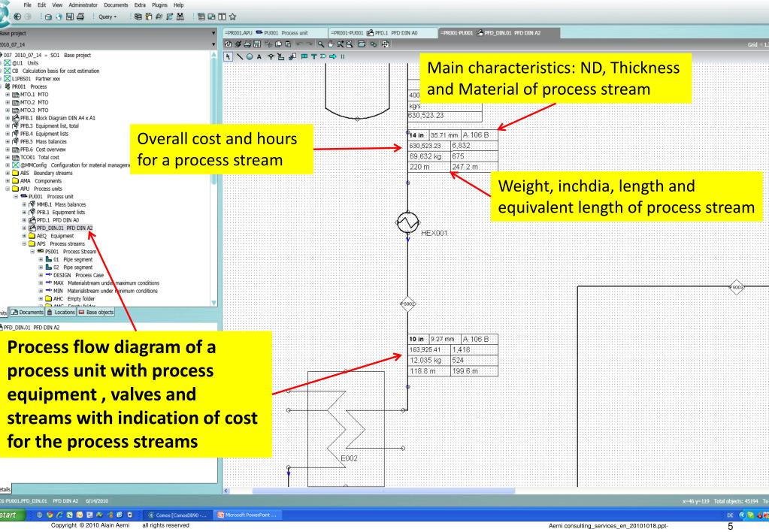Expand the ABS Boundary streams folder
The width and height of the screenshot is (769, 532).
8,173
